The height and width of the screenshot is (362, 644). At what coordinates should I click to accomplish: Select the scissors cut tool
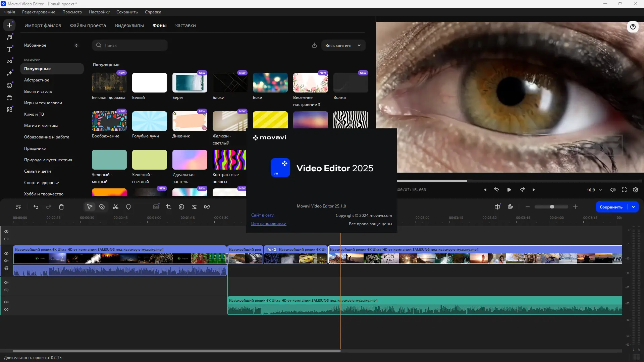coord(116,207)
